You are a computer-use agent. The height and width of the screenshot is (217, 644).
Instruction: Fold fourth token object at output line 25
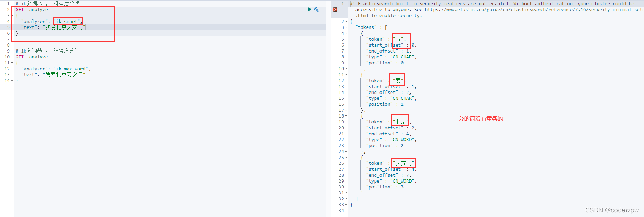click(x=346, y=158)
